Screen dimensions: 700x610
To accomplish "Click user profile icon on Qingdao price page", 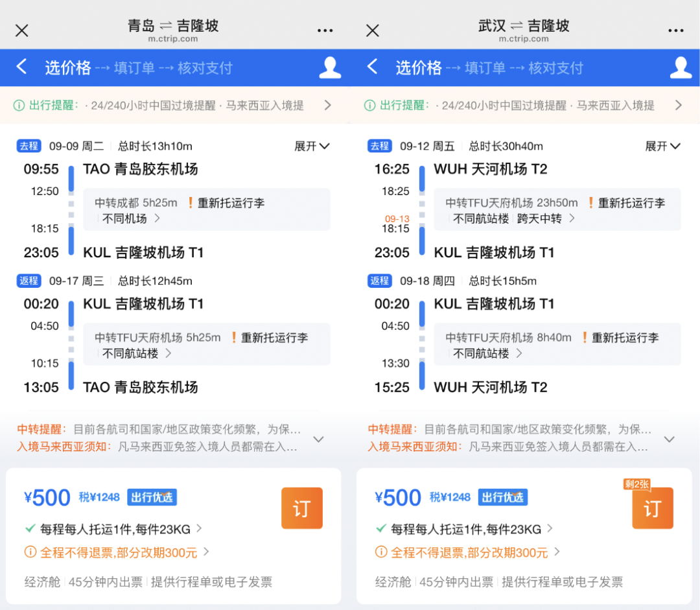I will 330,67.
